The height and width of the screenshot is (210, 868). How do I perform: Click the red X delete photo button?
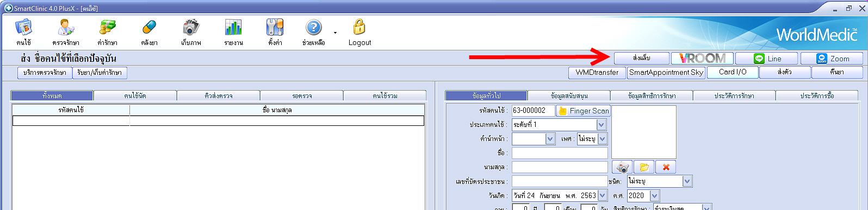coord(666,167)
